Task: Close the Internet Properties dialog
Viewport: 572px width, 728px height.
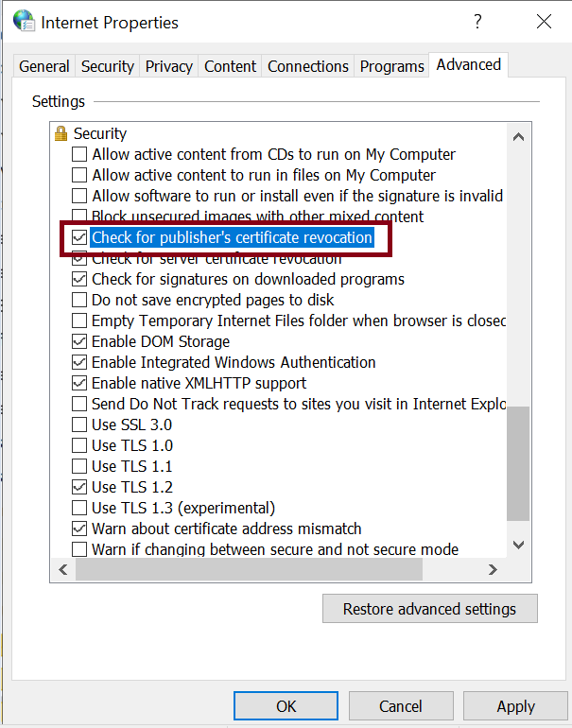Action: coord(544,22)
